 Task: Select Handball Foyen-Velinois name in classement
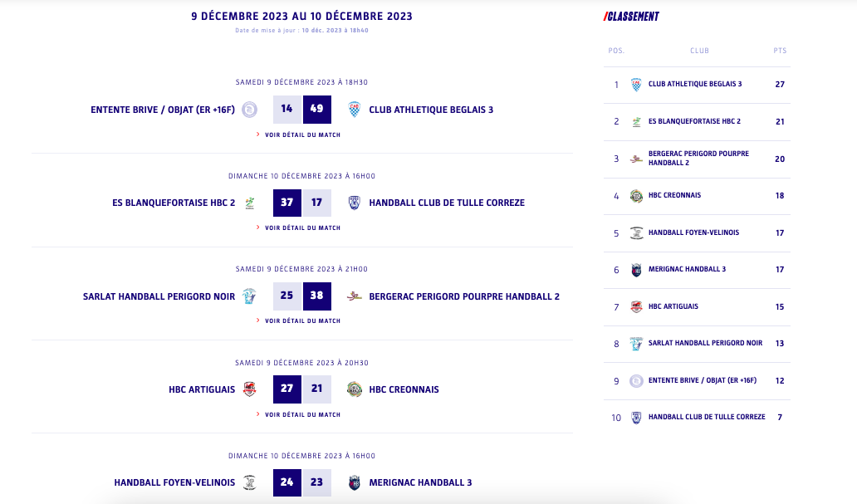click(x=693, y=233)
